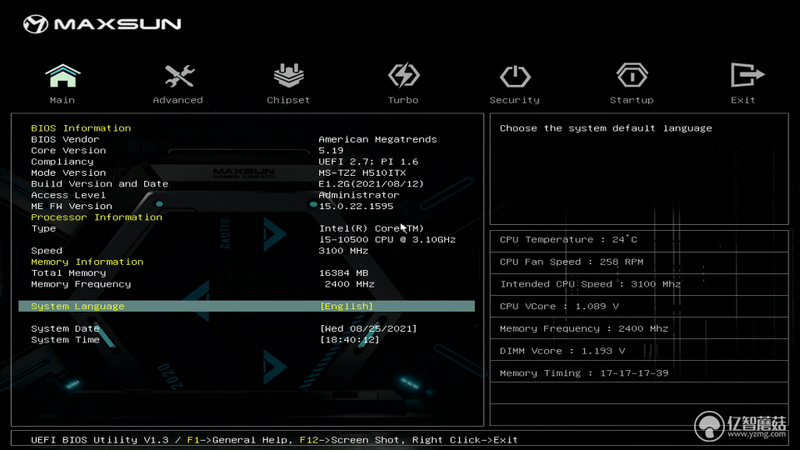Open the [English] language selector
This screenshot has width=800, height=450.
346,306
